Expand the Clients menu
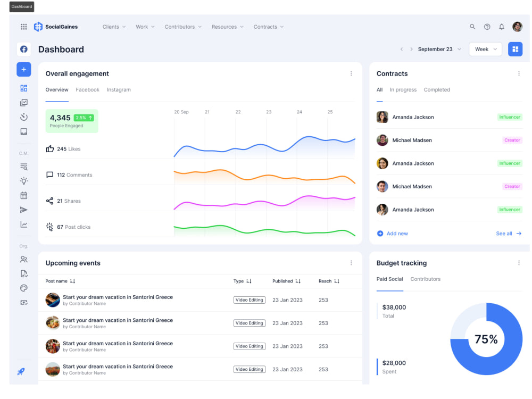Screen dimensions: 532x399 (x=114, y=27)
